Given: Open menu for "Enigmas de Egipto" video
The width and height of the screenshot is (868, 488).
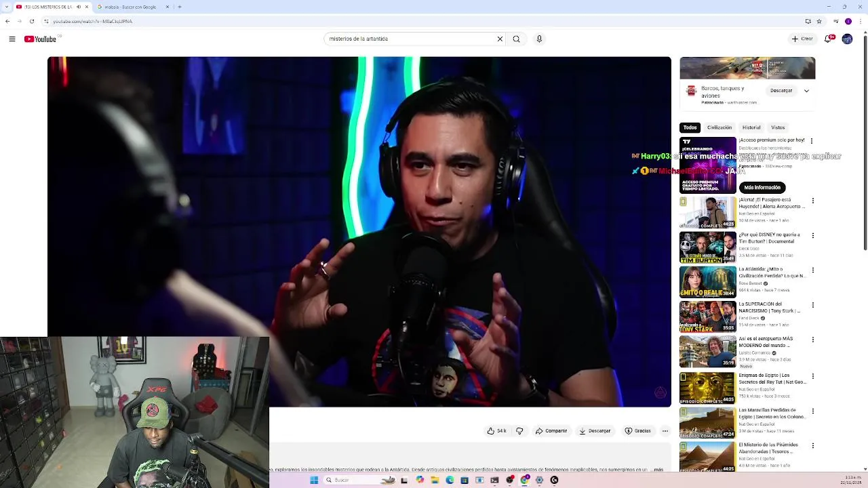Looking at the screenshot, I should [812, 376].
